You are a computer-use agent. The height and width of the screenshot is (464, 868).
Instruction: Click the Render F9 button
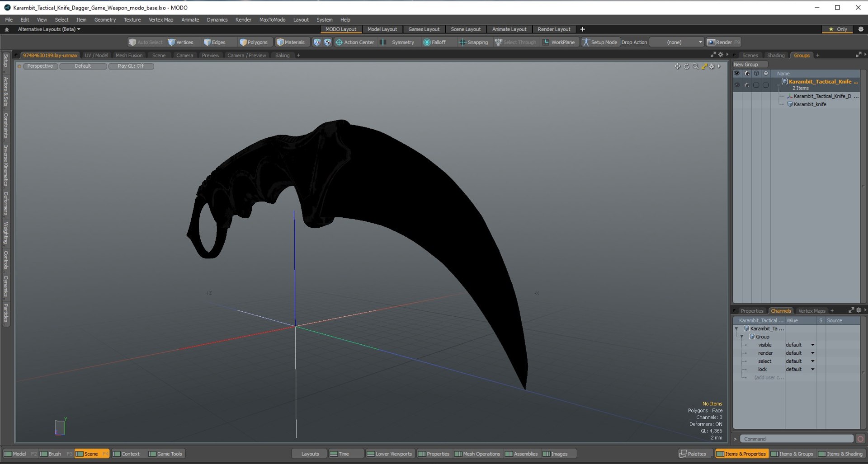click(724, 42)
